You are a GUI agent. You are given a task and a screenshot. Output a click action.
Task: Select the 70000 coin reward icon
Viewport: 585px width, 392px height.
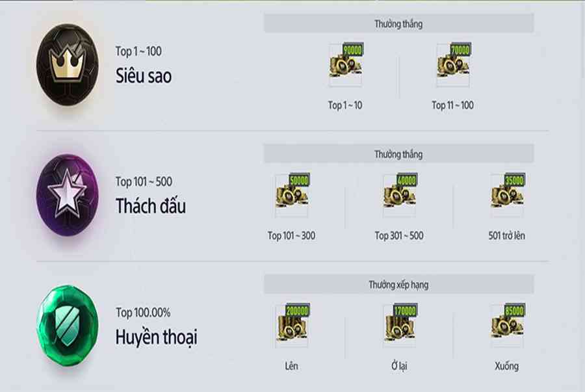click(x=453, y=64)
